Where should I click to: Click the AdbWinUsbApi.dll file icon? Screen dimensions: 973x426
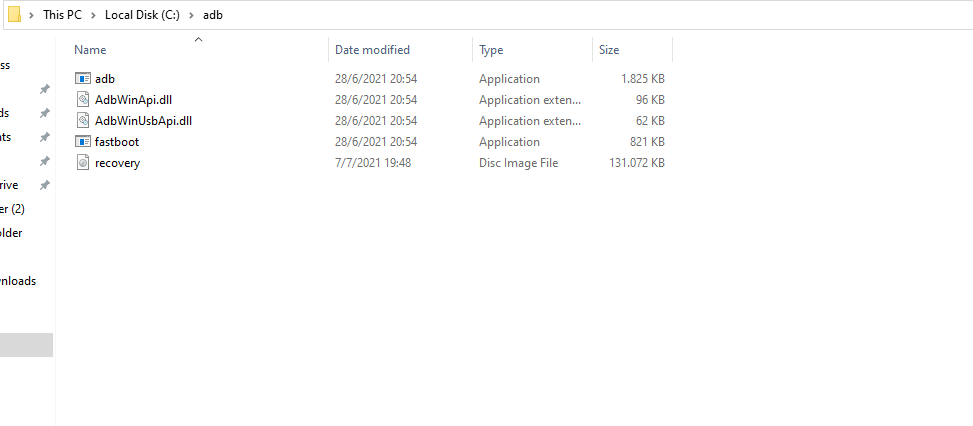point(83,120)
